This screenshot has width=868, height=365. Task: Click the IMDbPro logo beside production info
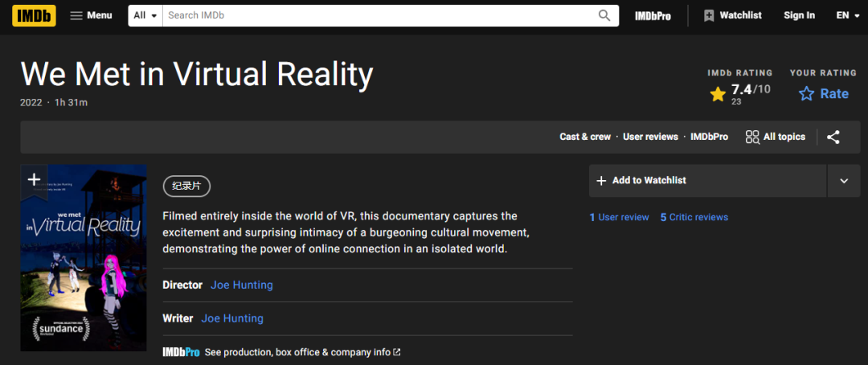(x=181, y=352)
